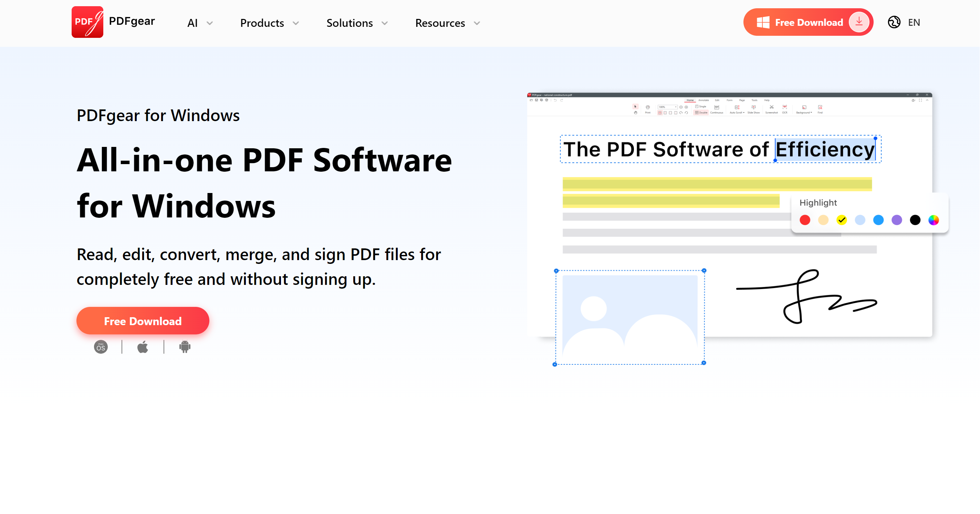
Task: Pick the black highlight color
Action: 915,220
